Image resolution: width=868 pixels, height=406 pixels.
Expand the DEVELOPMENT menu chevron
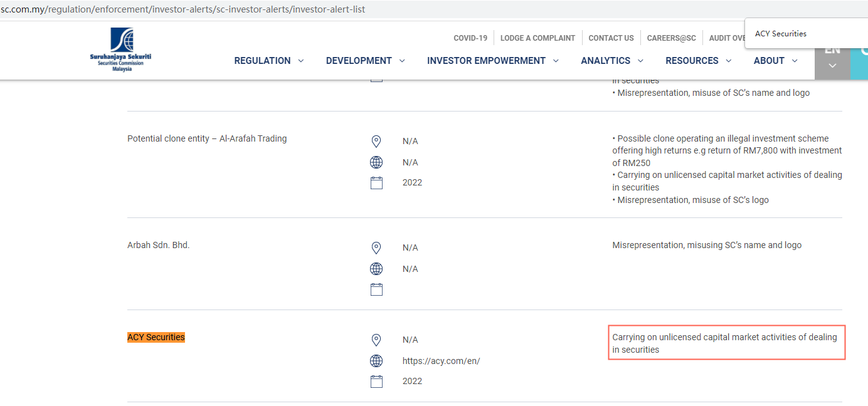click(402, 61)
